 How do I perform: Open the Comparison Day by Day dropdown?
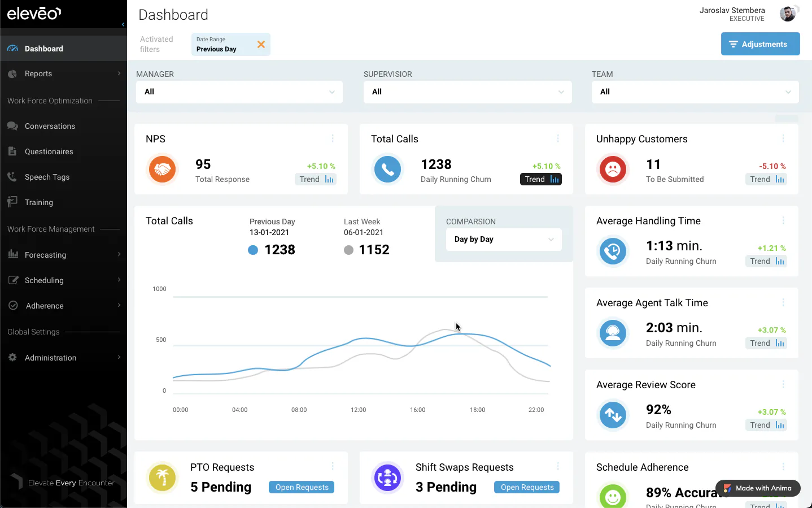[504, 240]
